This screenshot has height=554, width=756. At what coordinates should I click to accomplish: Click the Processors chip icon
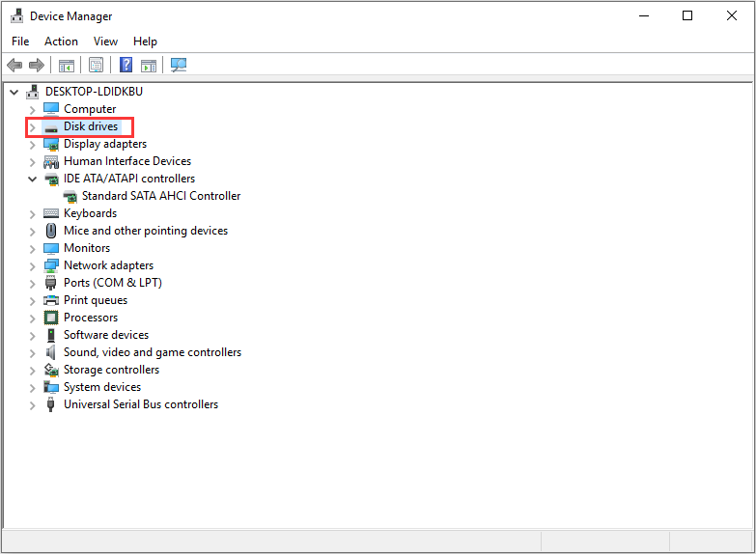pos(51,318)
